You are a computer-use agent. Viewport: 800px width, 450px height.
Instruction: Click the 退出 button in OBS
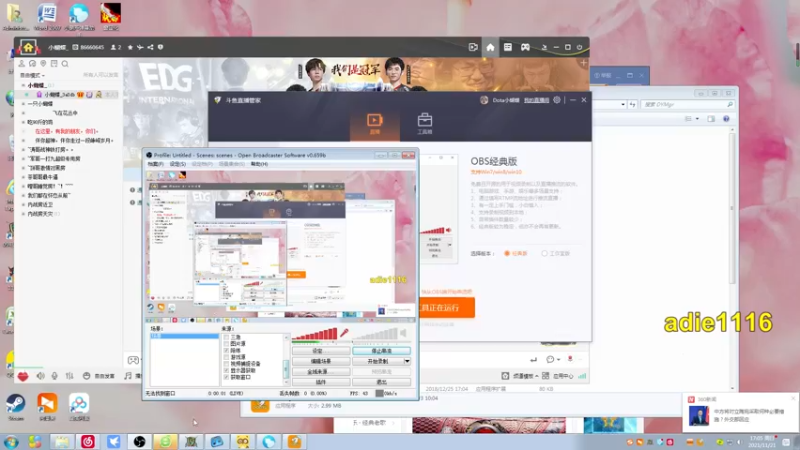[x=381, y=382]
